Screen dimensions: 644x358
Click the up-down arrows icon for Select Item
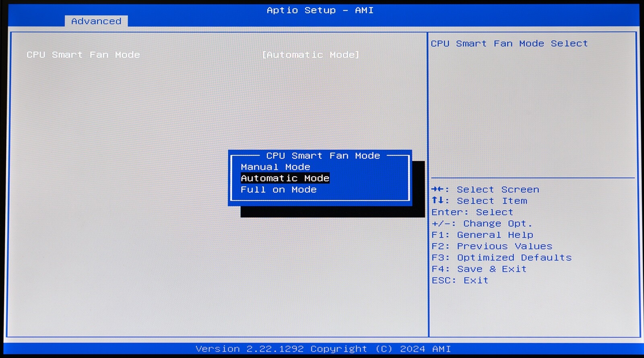[437, 201]
